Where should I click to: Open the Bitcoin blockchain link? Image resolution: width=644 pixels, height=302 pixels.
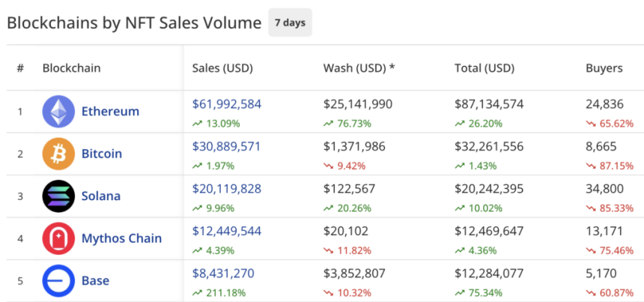click(101, 154)
